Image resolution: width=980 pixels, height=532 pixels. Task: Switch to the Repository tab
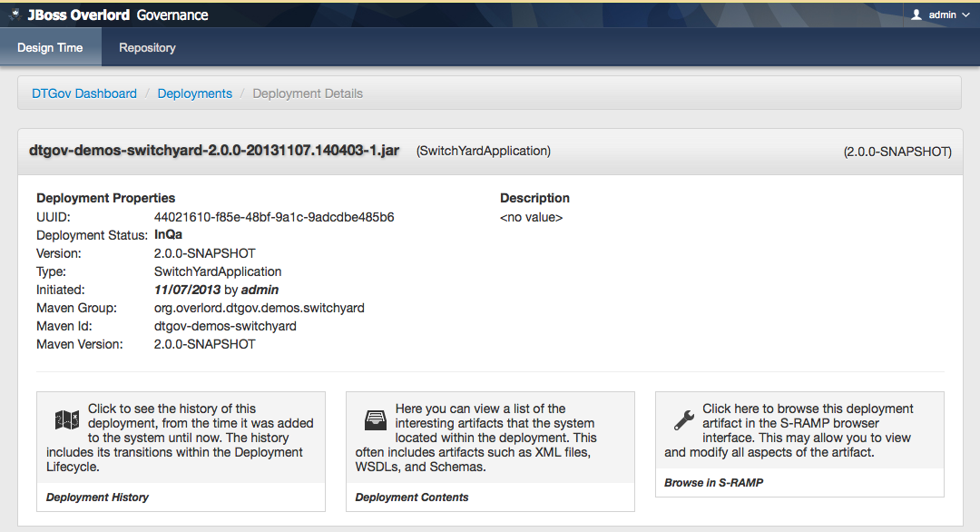click(147, 47)
